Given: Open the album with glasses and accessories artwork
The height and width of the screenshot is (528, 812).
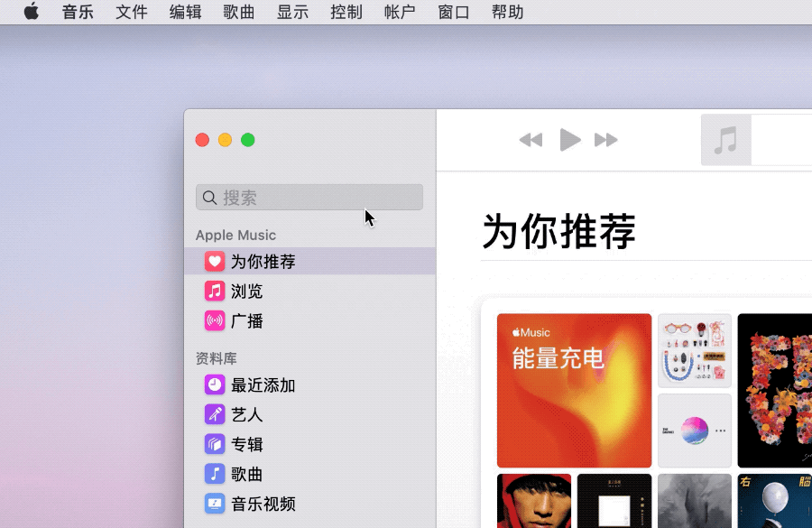Looking at the screenshot, I should [695, 350].
